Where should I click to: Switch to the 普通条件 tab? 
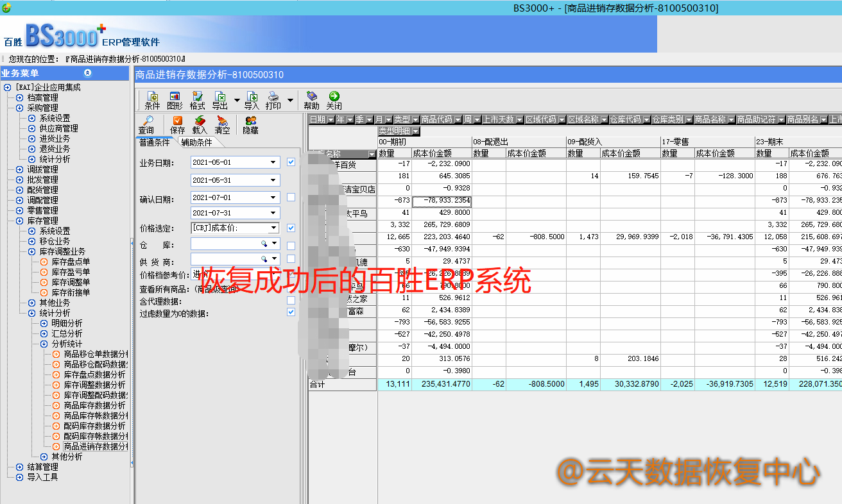(x=155, y=142)
